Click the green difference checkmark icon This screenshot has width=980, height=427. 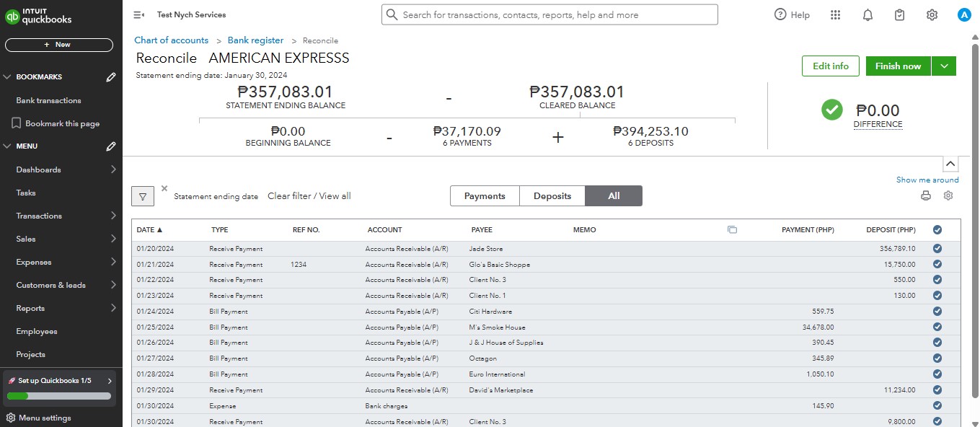click(x=832, y=110)
